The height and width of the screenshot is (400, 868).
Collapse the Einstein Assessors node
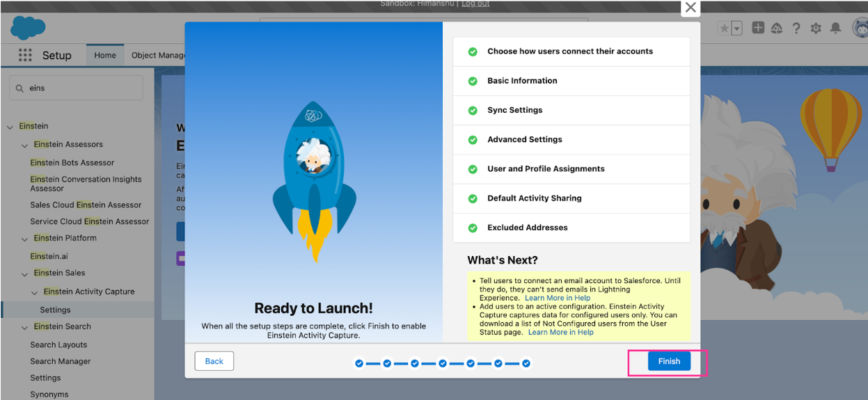(x=25, y=145)
